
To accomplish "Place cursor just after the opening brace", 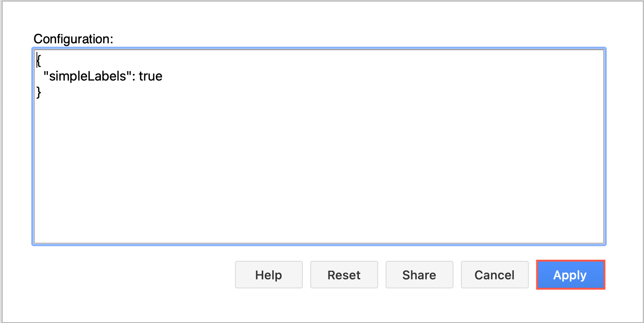I will point(41,60).
